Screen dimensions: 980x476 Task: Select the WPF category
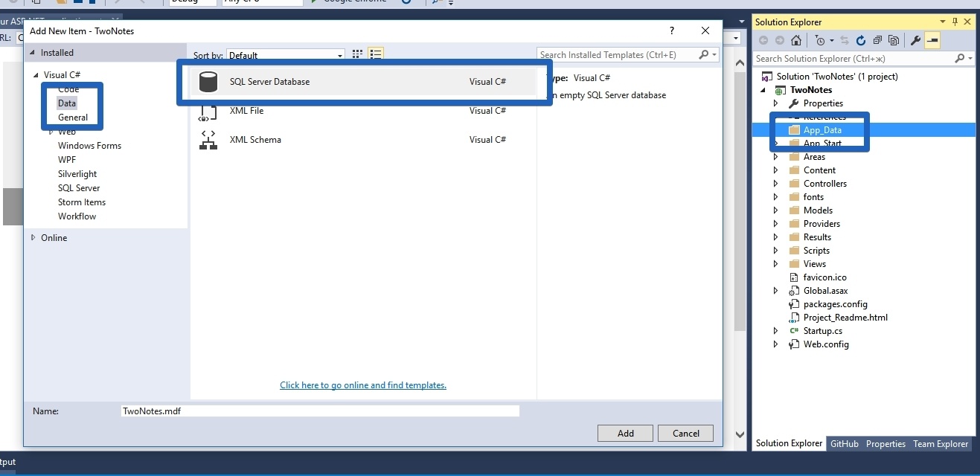(67, 160)
